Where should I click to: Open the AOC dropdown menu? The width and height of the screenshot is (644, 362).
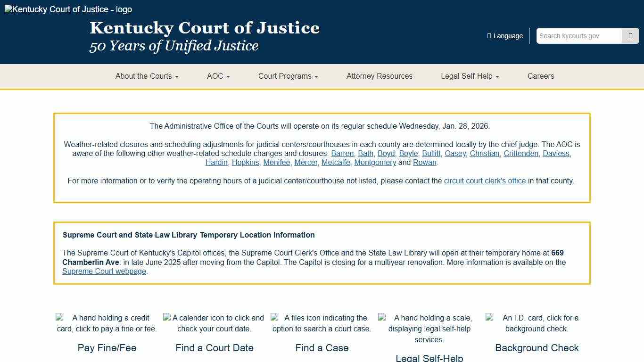(218, 76)
